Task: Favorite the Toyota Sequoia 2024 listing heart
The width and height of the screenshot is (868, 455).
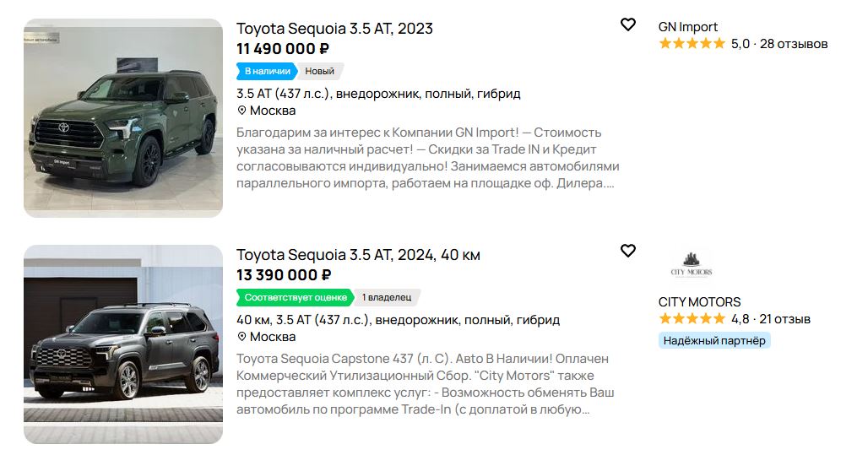Action: click(627, 251)
